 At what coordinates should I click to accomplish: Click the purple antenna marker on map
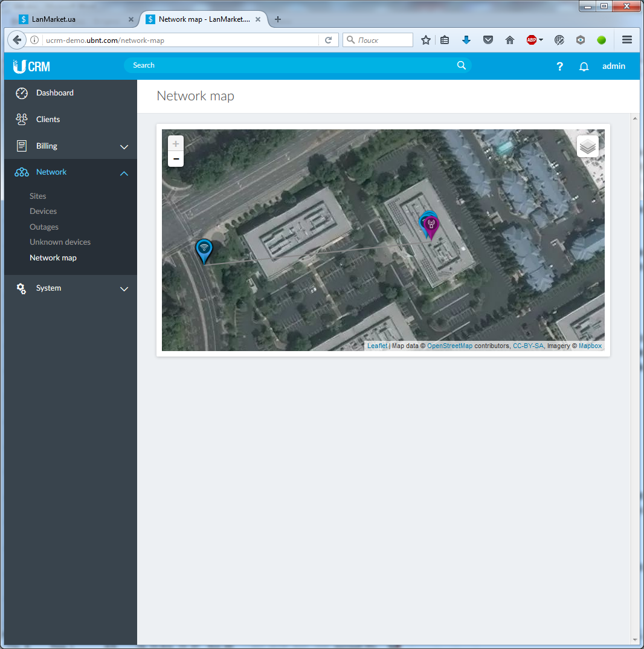[431, 225]
